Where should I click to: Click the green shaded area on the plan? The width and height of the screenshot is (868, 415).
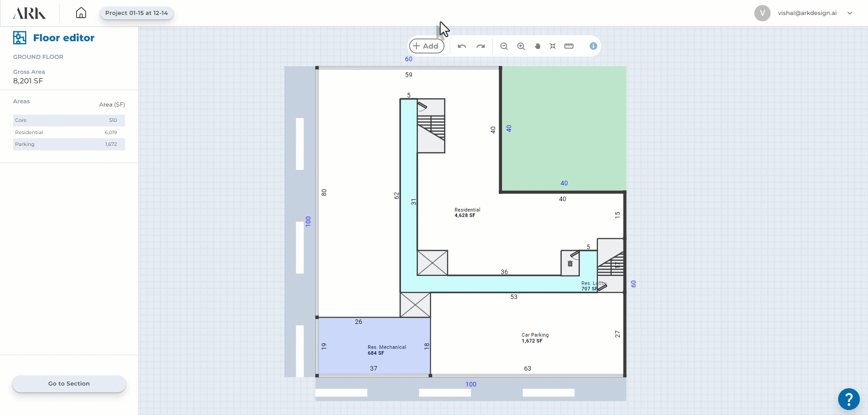click(564, 129)
